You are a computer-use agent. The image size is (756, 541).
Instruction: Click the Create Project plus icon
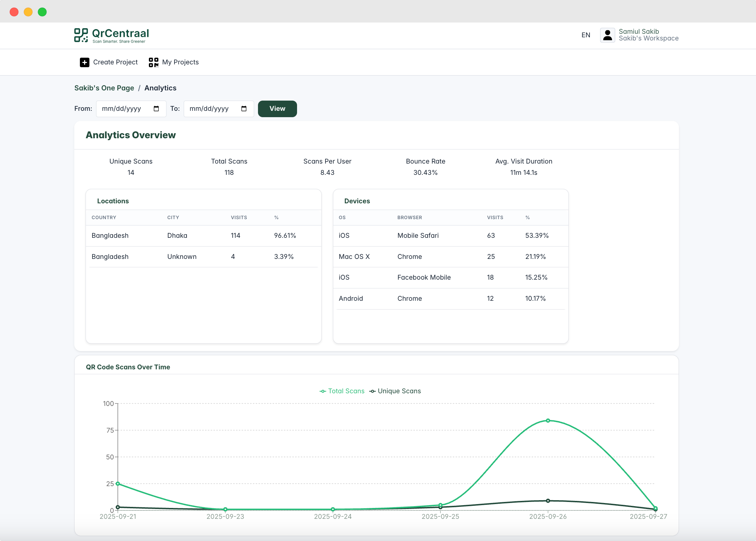84,62
